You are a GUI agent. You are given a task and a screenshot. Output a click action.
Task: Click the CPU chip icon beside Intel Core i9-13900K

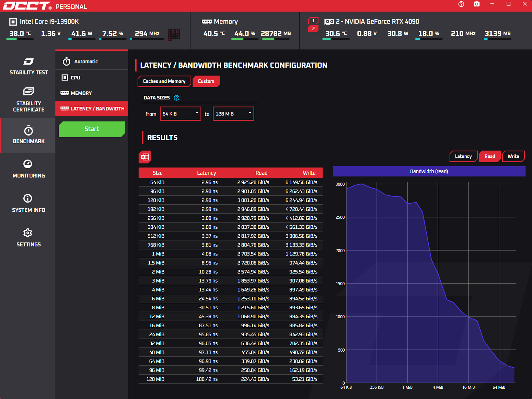coord(13,22)
